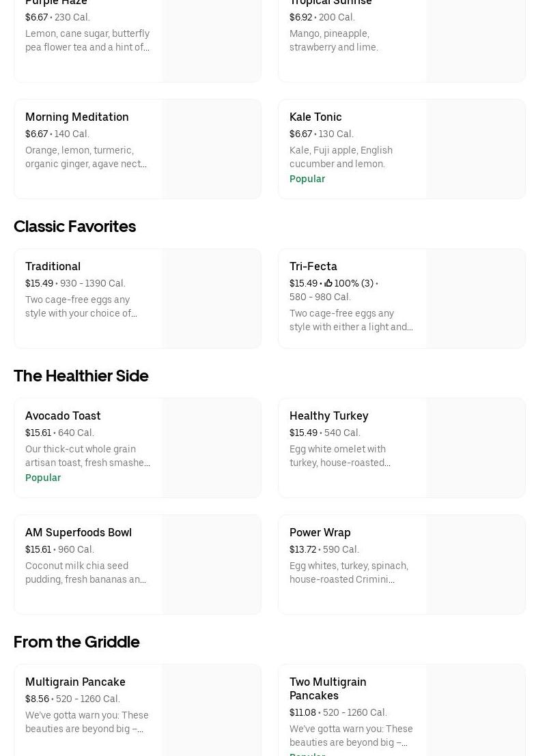Image resolution: width=549 pixels, height=756 pixels.
Task: Click the Popular label under Kale Tonic
Action: [307, 179]
